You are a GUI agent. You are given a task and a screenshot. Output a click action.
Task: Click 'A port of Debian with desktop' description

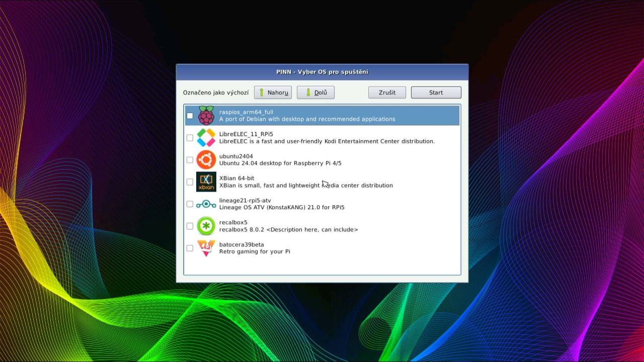pyautogui.click(x=307, y=119)
